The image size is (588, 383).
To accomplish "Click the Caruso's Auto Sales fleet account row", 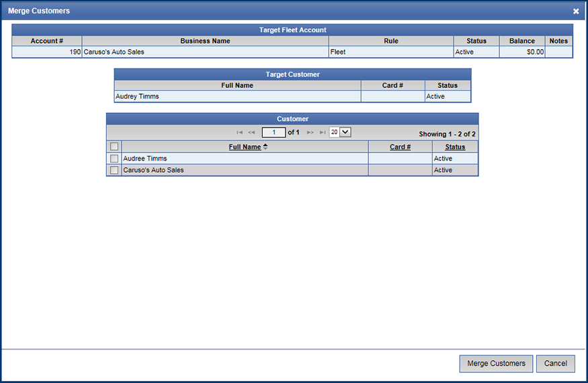I will coord(205,52).
